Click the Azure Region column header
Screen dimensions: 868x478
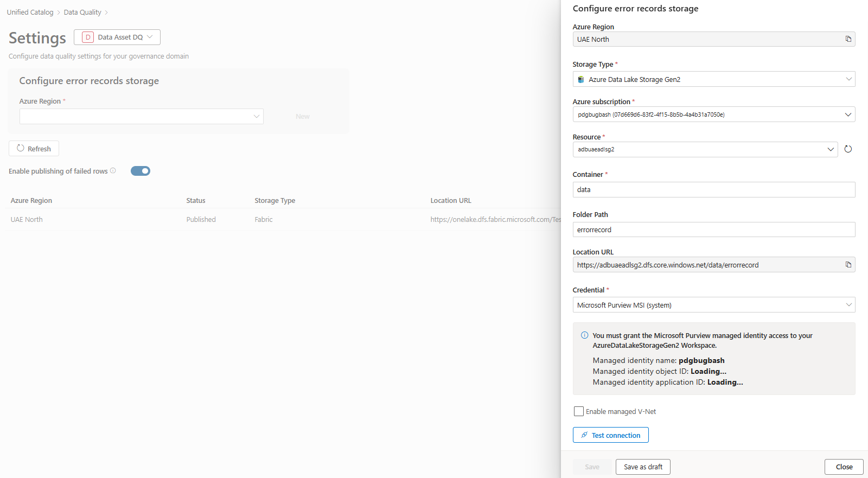(x=31, y=200)
